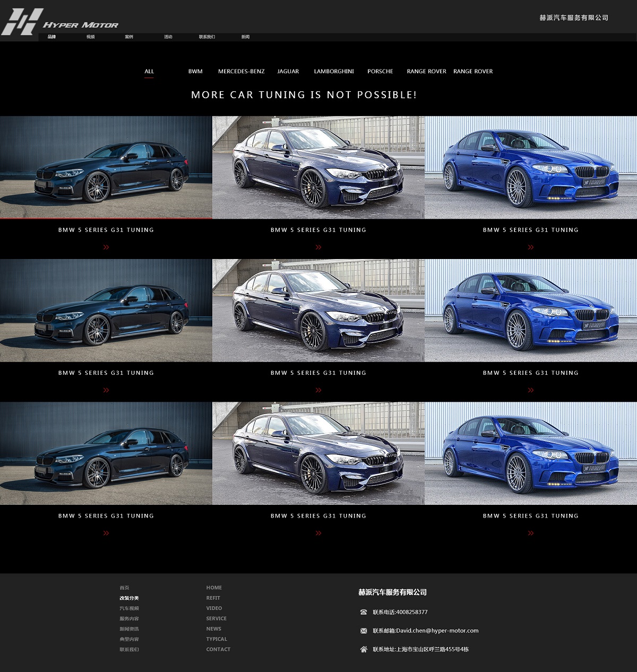Open the 视频 navigation menu item
Screen dimensions: 637x672
91,37
